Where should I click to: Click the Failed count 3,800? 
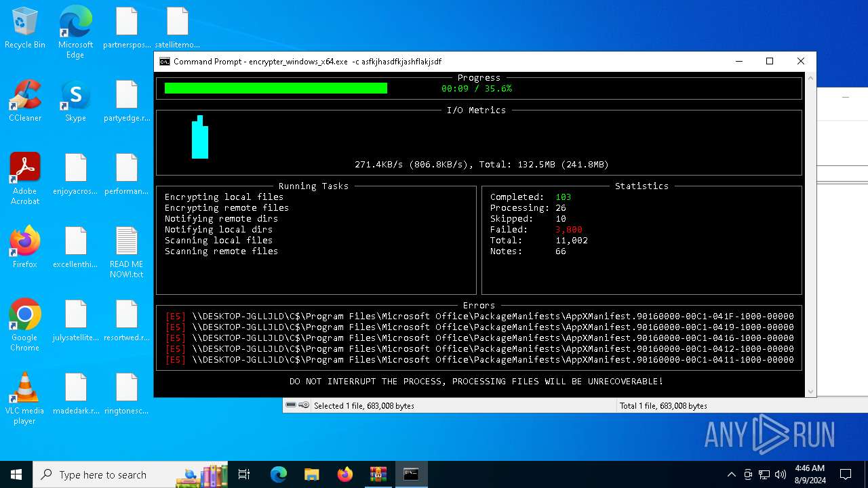[568, 230]
